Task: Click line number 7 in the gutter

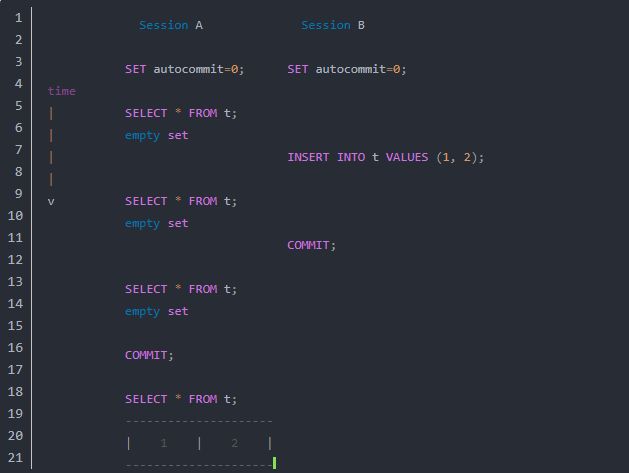Action: 18,150
